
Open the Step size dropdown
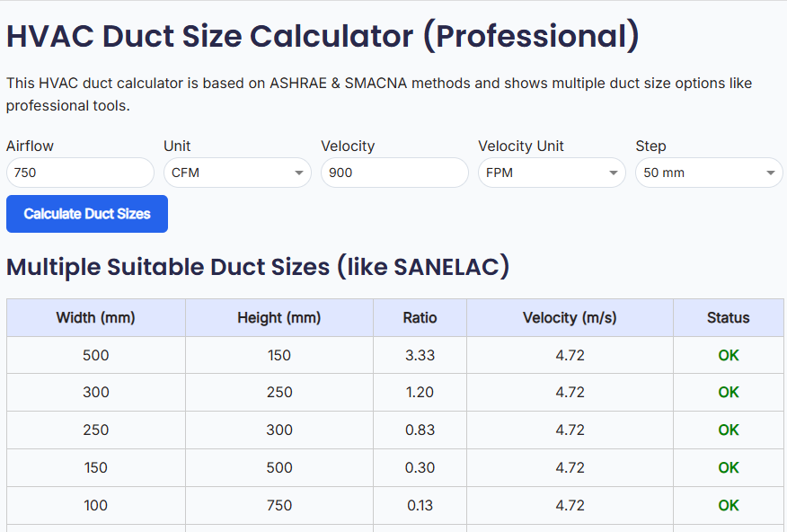pos(708,173)
